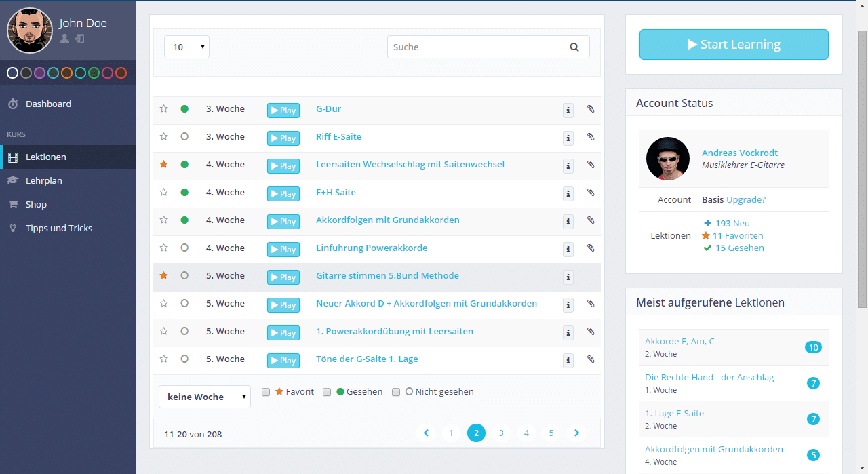Play the G-Dur lesson
Screen dimensions: 868x474
pyautogui.click(x=283, y=111)
